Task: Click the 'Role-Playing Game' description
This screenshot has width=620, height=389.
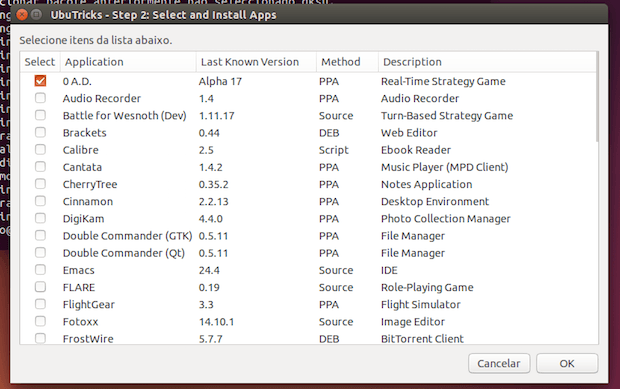Action: coord(427,288)
